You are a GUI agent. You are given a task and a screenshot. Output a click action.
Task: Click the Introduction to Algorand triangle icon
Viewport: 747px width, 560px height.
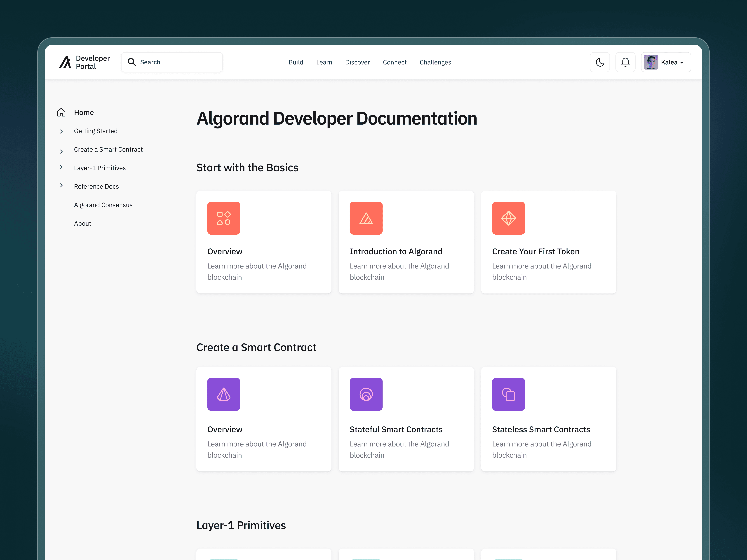click(366, 218)
